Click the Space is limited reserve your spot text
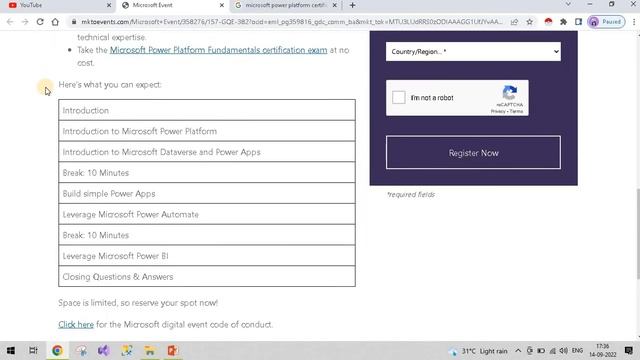 138,303
